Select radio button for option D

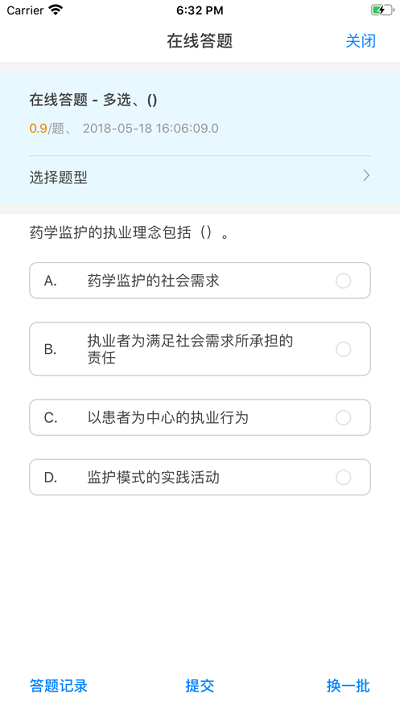tap(343, 477)
